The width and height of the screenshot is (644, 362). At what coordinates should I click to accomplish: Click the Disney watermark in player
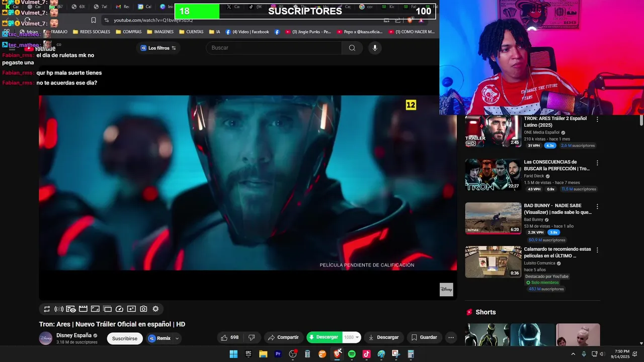(x=446, y=290)
